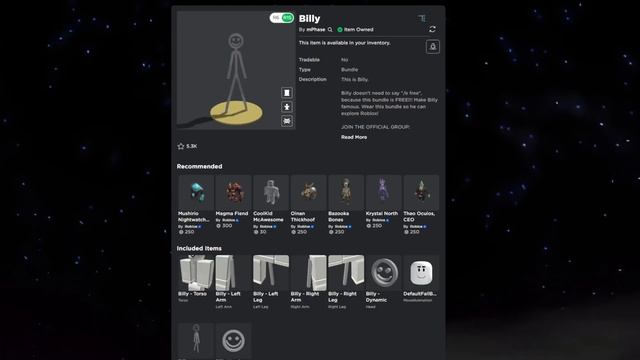Click the 250 price under Theo Oculos
Viewport: 640px width, 360px height.
tap(414, 232)
